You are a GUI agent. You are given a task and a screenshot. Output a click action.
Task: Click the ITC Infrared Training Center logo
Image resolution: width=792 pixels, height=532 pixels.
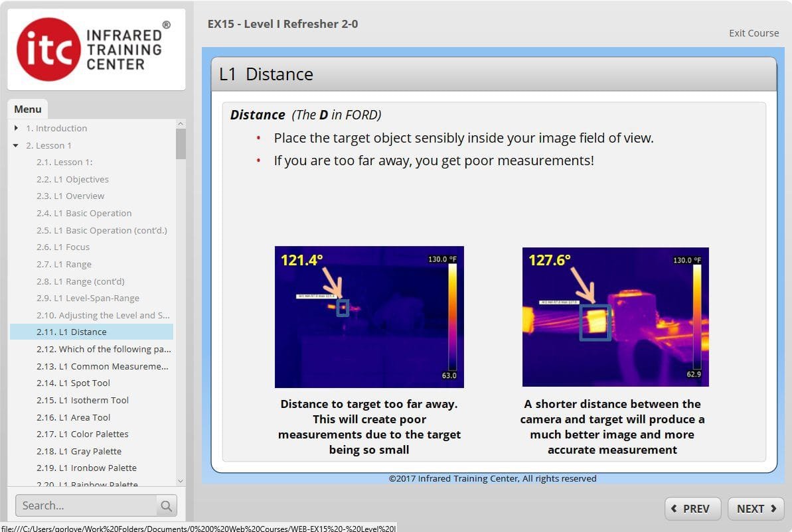point(96,50)
